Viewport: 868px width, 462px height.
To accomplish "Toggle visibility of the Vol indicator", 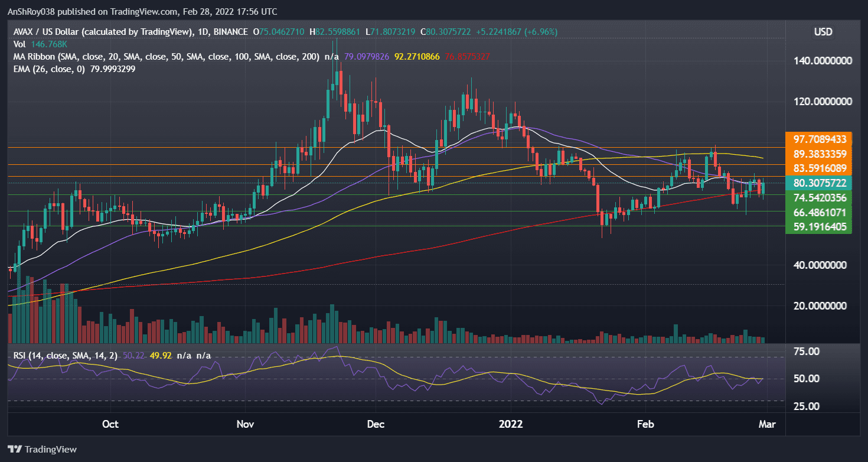I will (x=19, y=44).
